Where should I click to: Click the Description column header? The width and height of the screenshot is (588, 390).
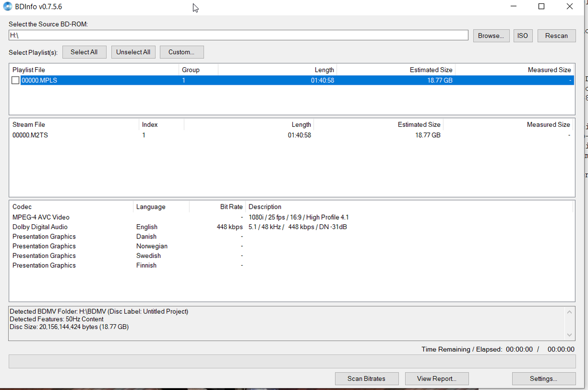point(409,207)
